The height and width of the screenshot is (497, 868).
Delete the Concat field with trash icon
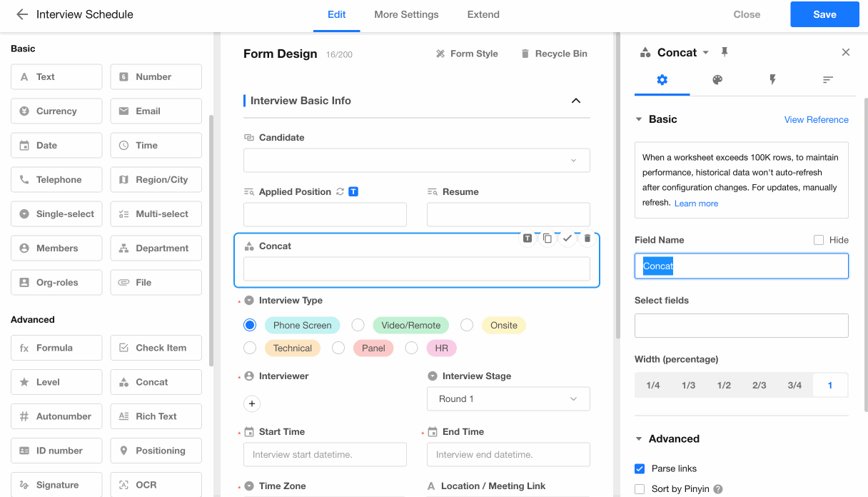click(x=587, y=239)
